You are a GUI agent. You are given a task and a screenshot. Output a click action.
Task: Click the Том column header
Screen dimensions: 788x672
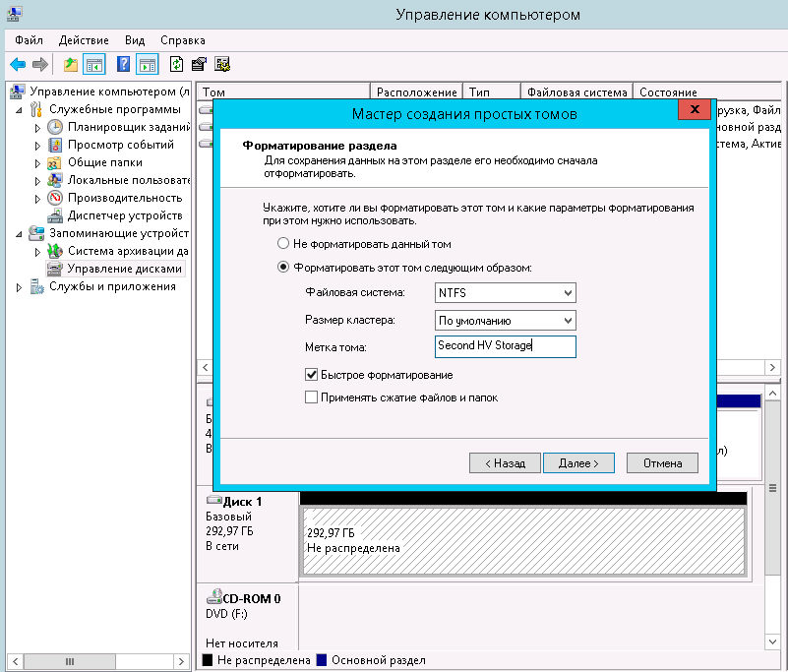pos(283,92)
